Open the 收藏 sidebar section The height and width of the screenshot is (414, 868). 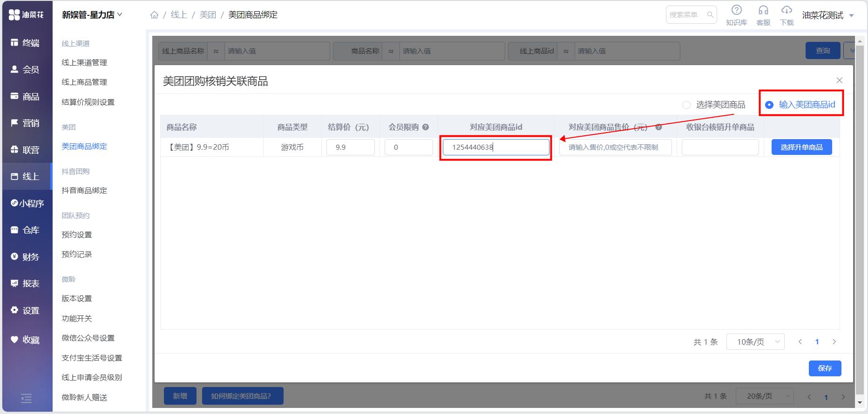click(26, 340)
